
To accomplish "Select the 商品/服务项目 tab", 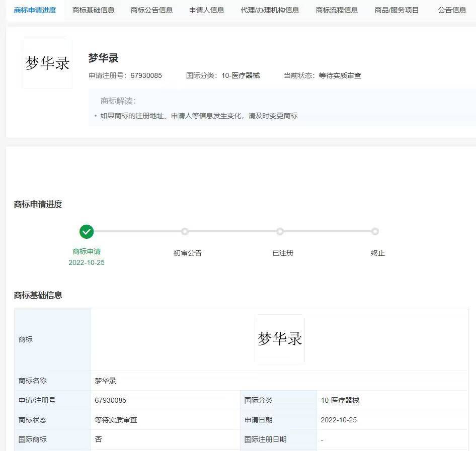I will [396, 10].
